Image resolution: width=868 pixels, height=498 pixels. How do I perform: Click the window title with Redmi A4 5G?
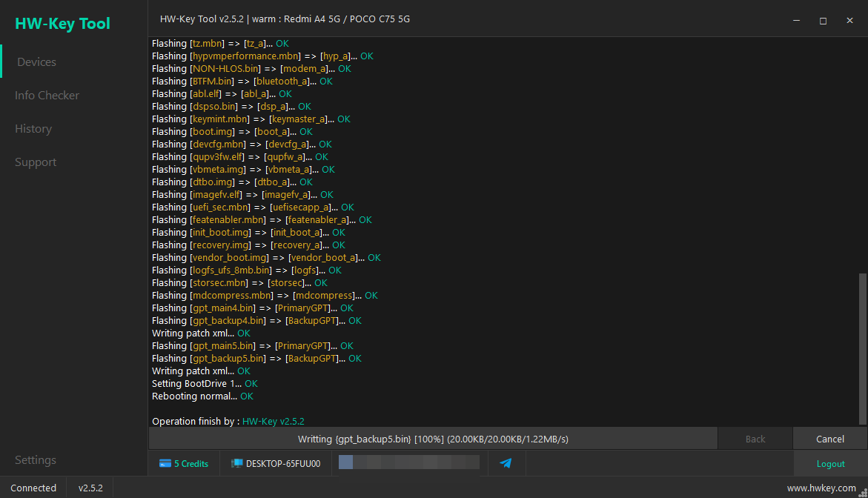coord(285,19)
